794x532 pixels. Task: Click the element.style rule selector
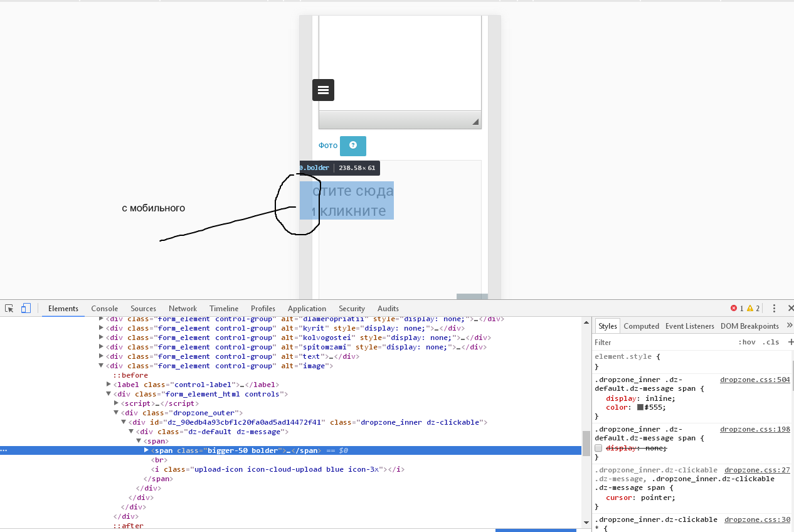pos(623,356)
